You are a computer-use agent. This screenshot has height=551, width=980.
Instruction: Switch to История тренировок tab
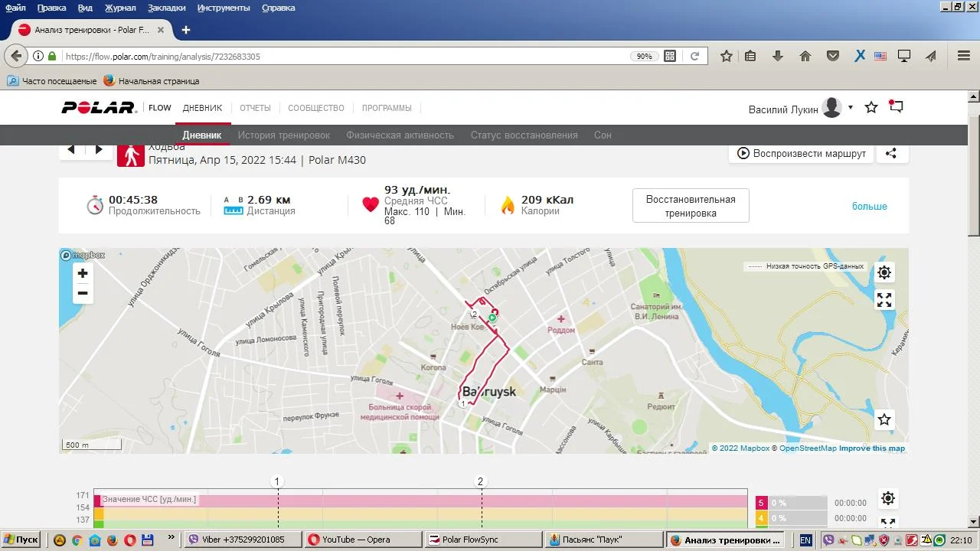[283, 135]
